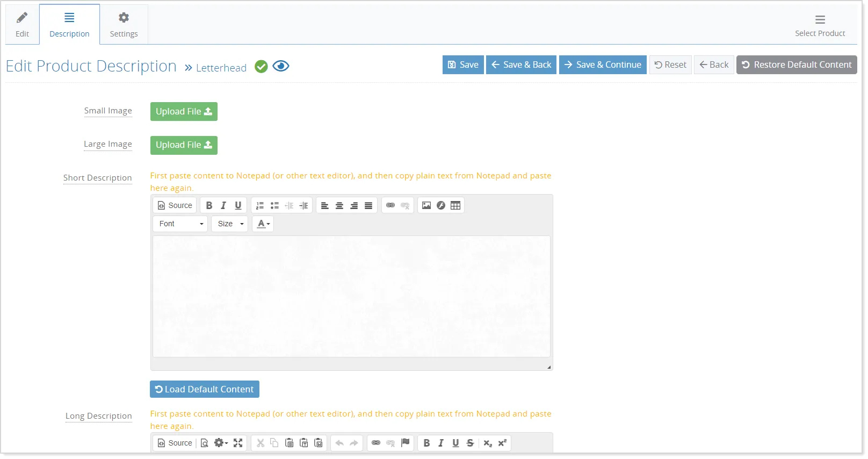Insert an anchor flag in Long Description editor
Screen dimensions: 868x459
(406, 443)
